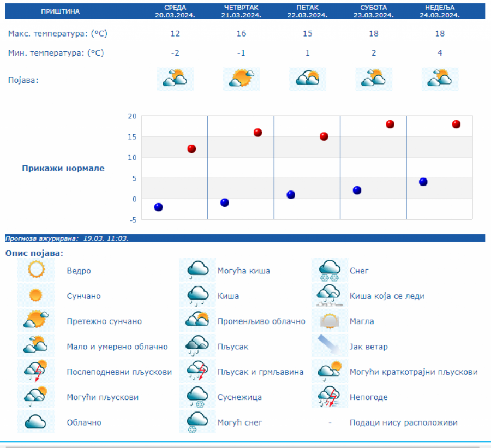Click the Непогоде severe storm legend icon

[x=330, y=397]
